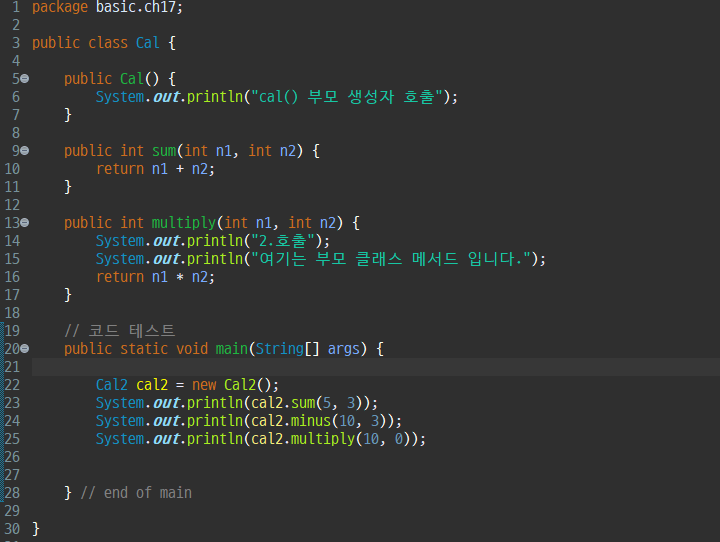Click line number 16 in the gutter
This screenshot has width=720, height=542.
(x=12, y=277)
